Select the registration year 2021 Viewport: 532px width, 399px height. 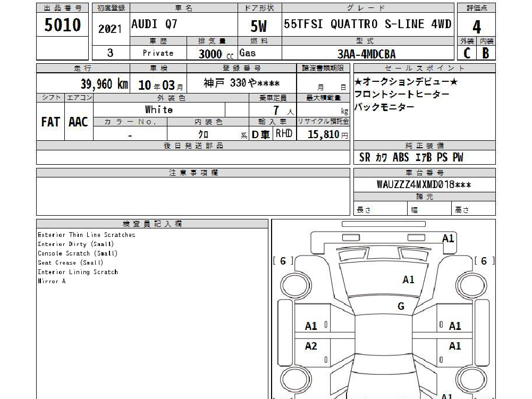(110, 29)
